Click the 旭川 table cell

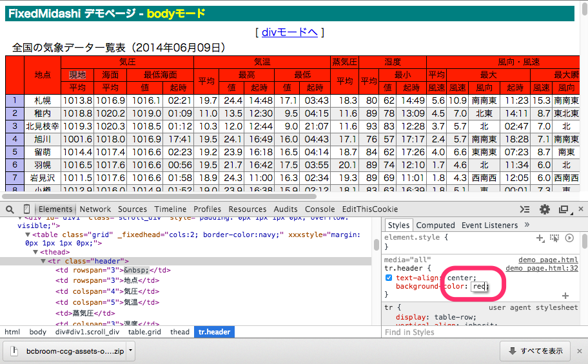click(x=43, y=139)
